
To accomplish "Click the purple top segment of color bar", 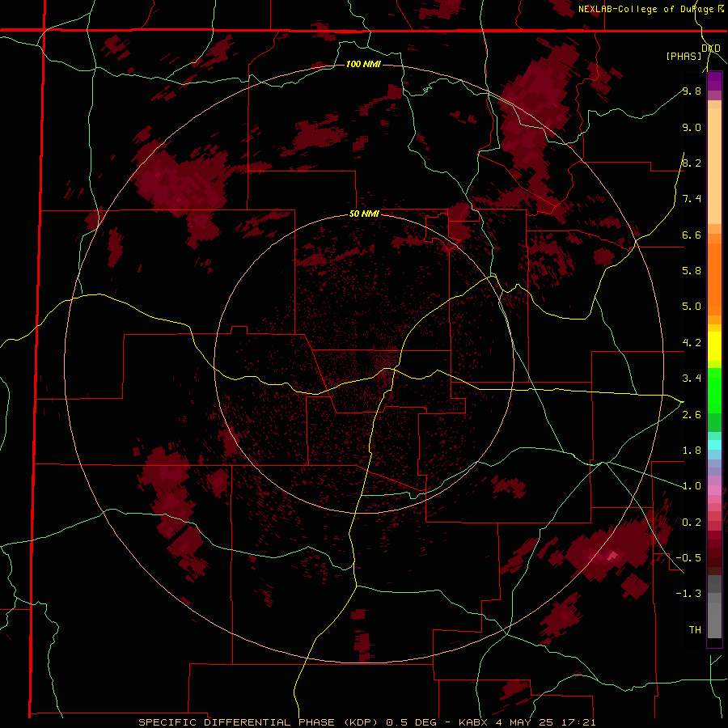I will coord(714,81).
